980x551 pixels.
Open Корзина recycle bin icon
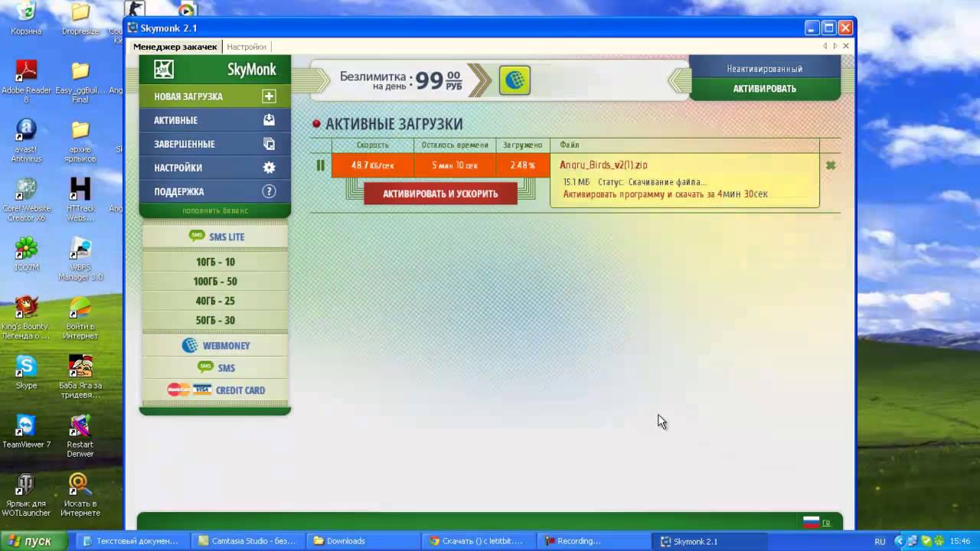pyautogui.click(x=26, y=18)
